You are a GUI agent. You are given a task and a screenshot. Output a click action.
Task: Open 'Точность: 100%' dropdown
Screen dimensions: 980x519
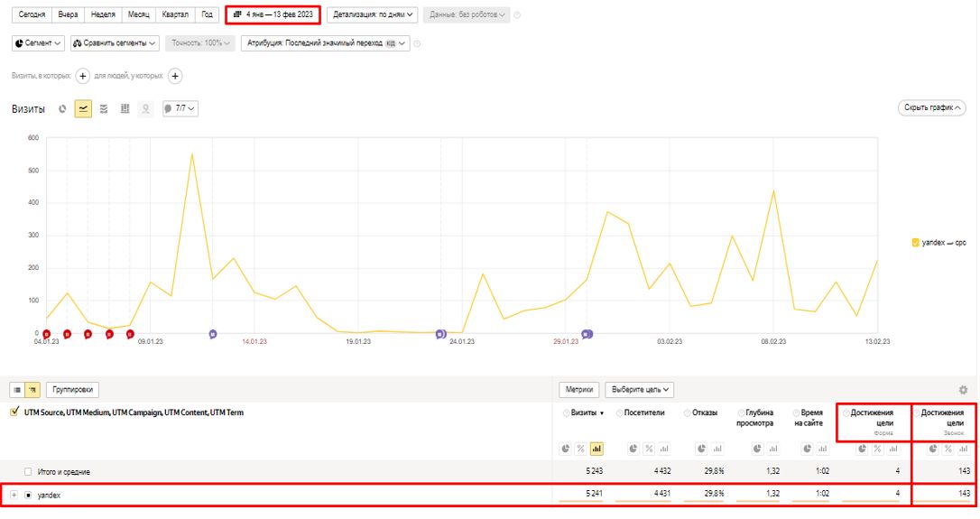tap(200, 43)
